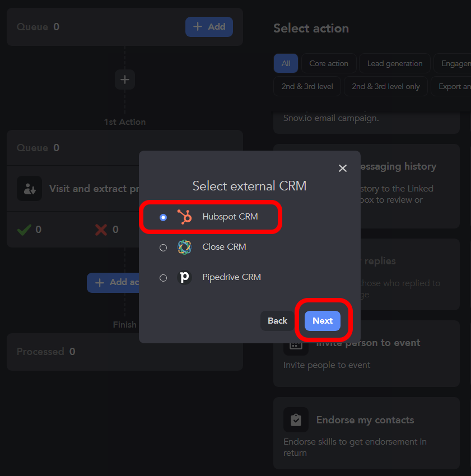This screenshot has height=476, width=471.
Task: Click the 1st Action label
Action: pos(125,122)
